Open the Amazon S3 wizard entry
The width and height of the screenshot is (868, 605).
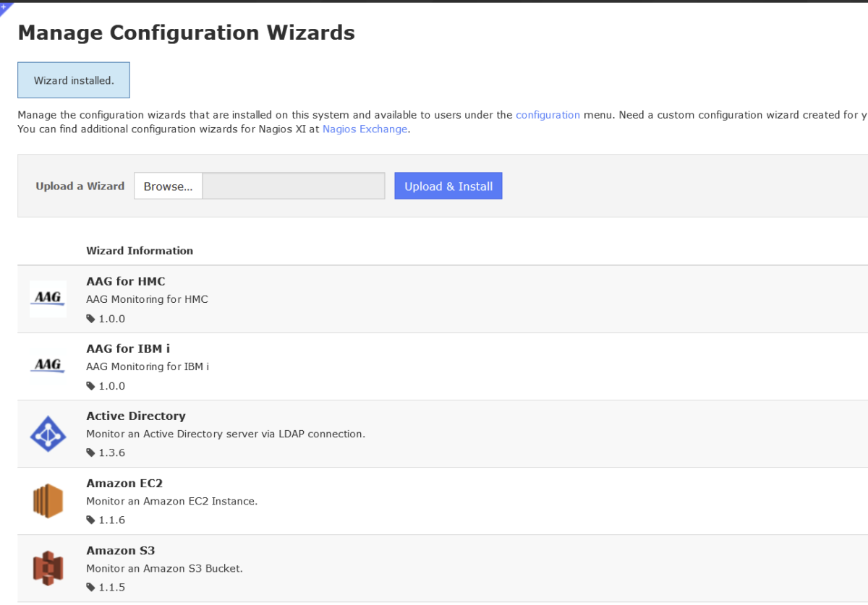click(120, 550)
